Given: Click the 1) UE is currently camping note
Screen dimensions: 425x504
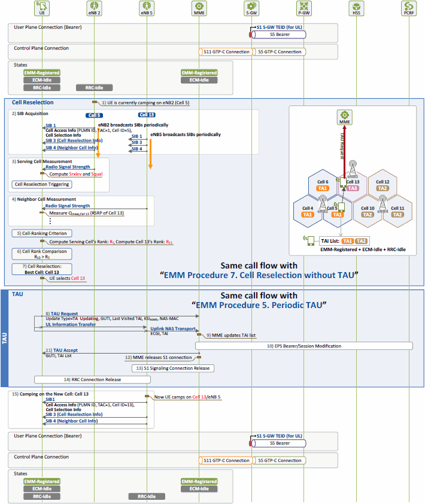Looking at the screenshot, I should (x=145, y=103).
